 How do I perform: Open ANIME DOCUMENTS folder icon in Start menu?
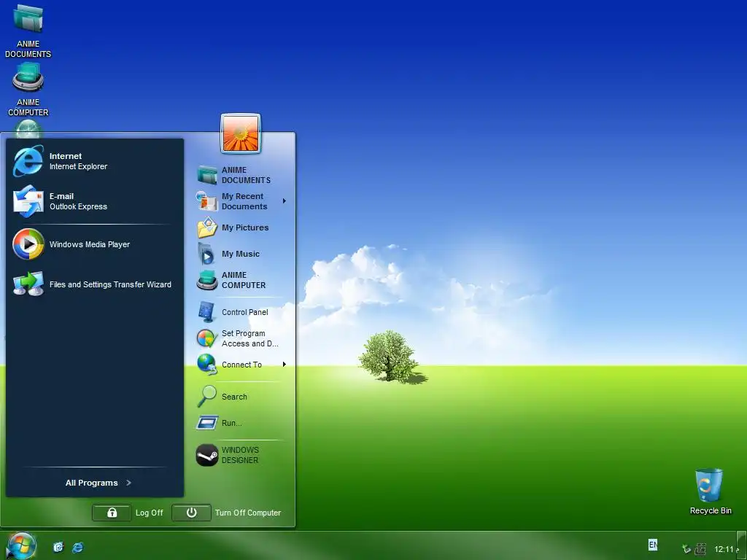[x=207, y=175]
